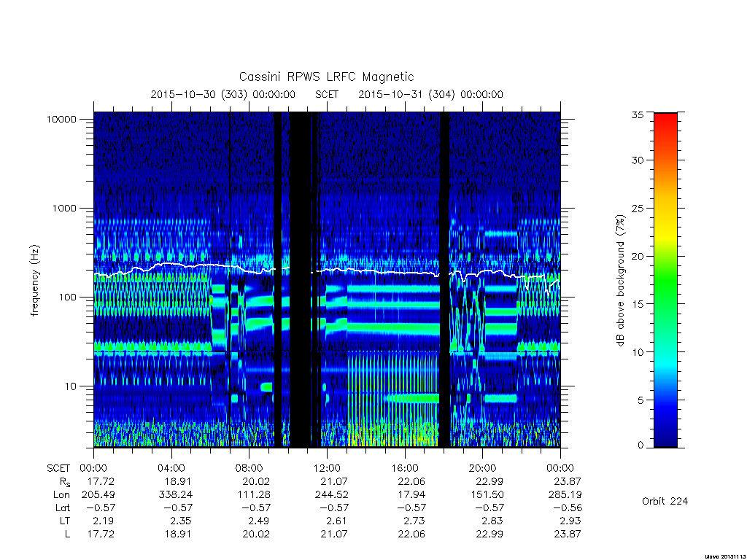Click the SCET time label 04:00
747x560 pixels.
coord(171,469)
